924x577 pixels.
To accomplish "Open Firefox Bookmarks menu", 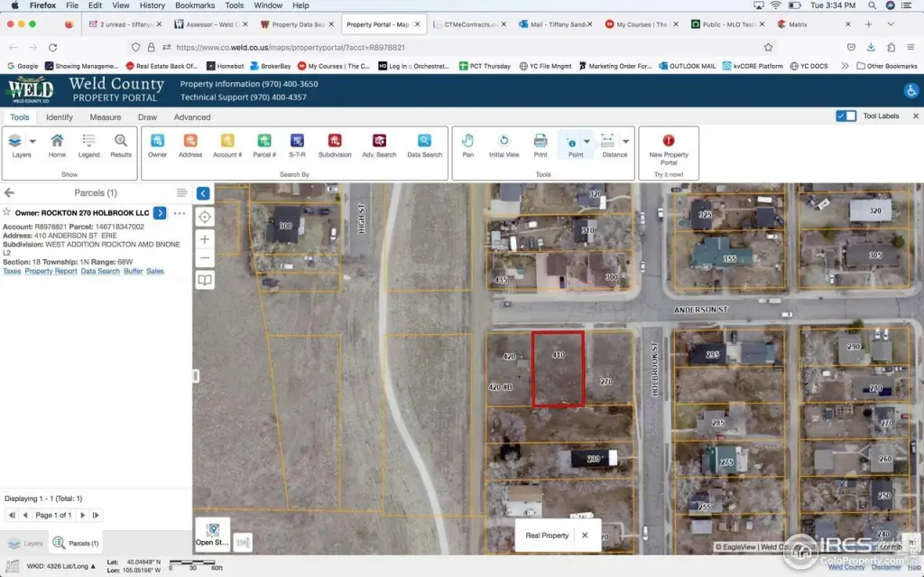I will click(195, 5).
